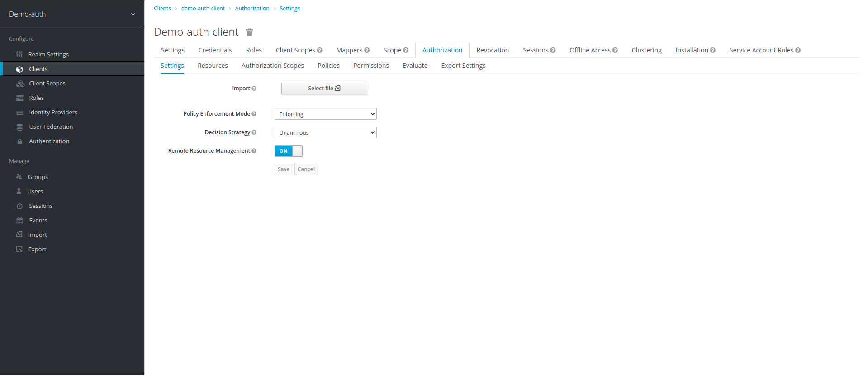
Task: Click the Realm Settings sliders icon
Action: (19, 54)
